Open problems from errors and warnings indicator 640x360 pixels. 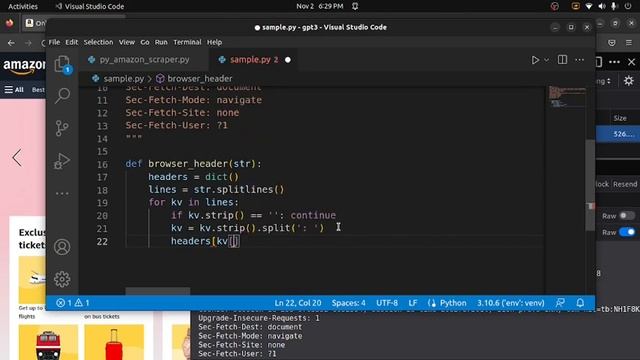73,303
